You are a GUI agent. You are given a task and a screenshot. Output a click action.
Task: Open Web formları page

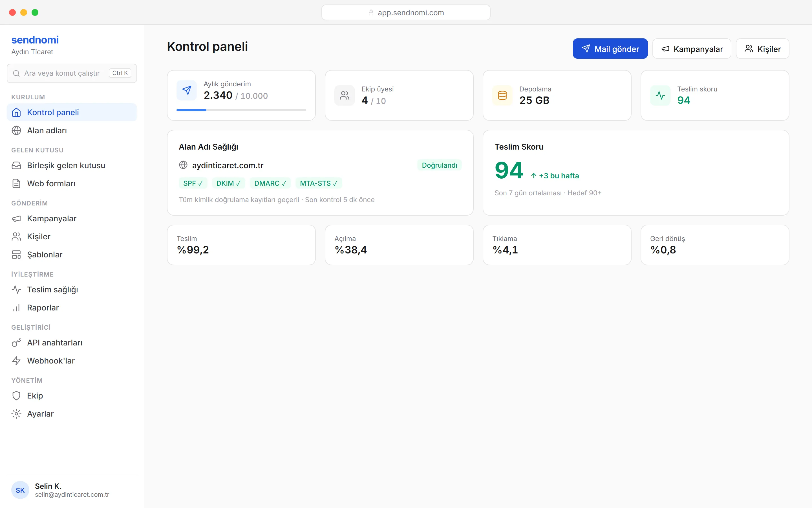pos(72,183)
